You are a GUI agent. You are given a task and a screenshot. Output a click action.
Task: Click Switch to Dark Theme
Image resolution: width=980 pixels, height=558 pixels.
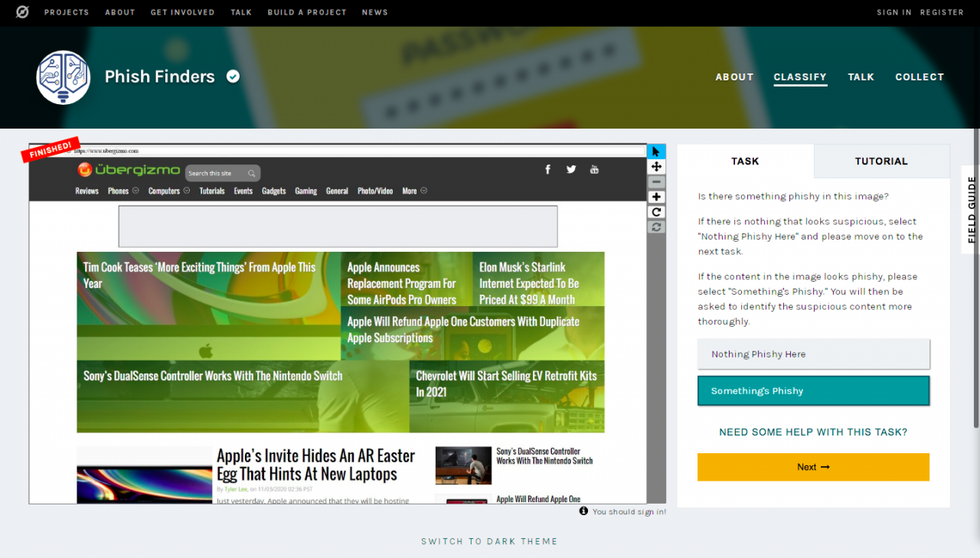pos(489,541)
